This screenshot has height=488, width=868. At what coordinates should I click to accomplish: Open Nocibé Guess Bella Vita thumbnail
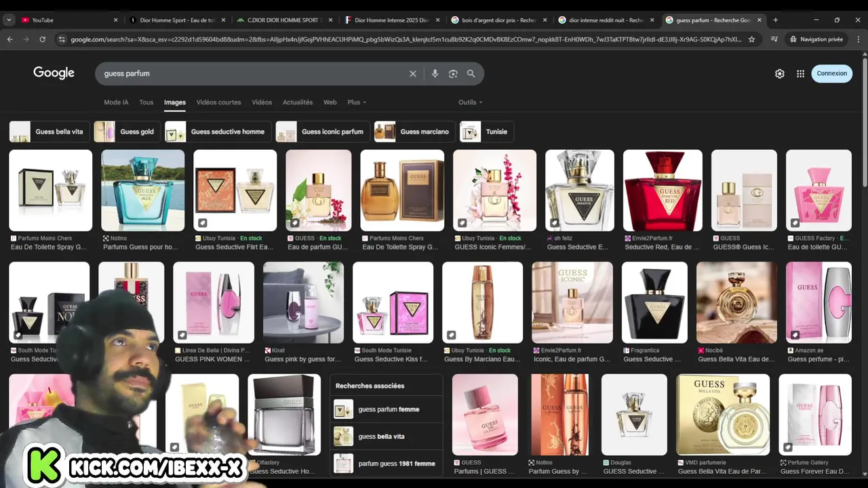pos(736,302)
